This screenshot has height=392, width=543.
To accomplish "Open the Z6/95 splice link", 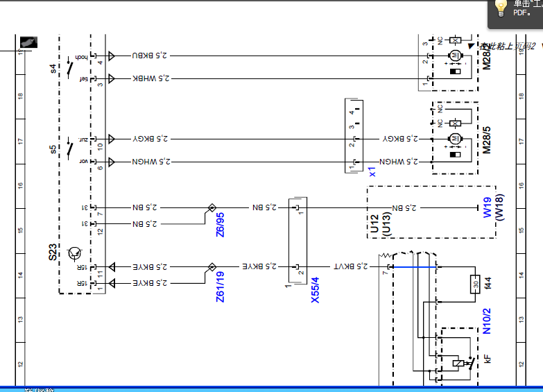I will (220, 225).
